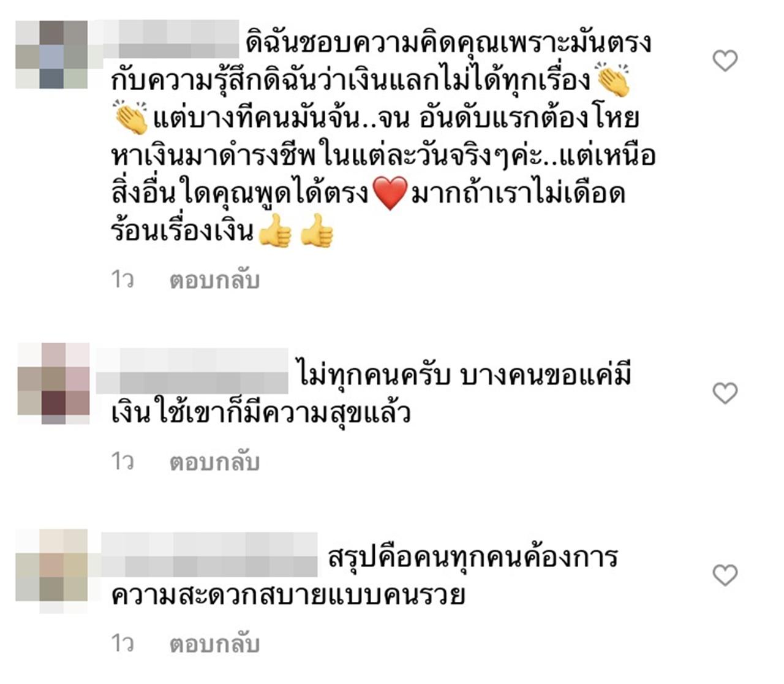Click the blurred username before สรุปคือคนทุกคน
Image resolution: width=784 pixels, height=684 pixels.
[209, 555]
